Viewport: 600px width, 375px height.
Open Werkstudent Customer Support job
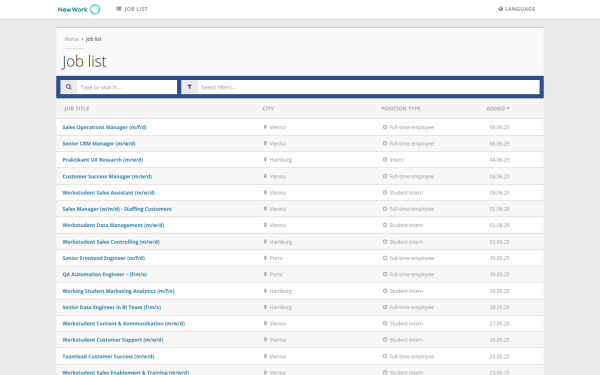[x=113, y=340]
